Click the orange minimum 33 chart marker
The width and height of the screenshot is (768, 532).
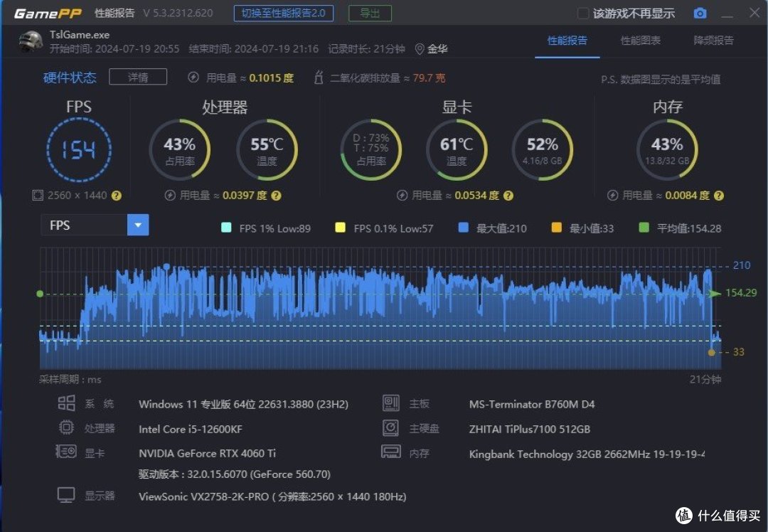pos(711,352)
